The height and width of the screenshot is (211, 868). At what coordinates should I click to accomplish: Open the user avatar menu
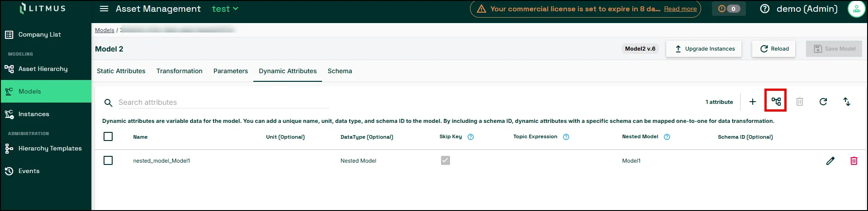click(x=856, y=9)
